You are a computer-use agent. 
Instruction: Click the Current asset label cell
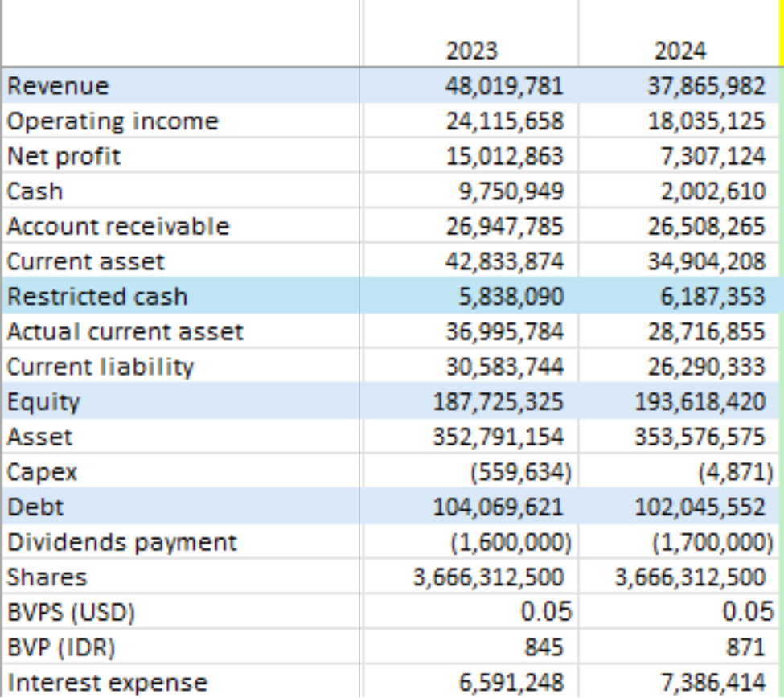(181, 261)
